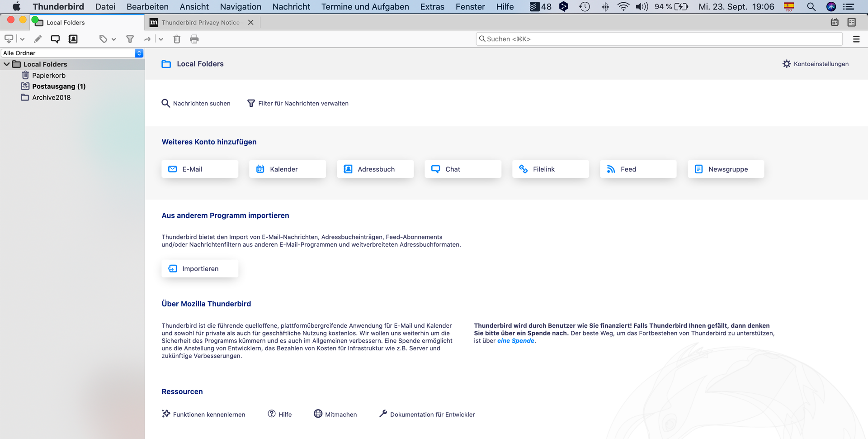Screen dimensions: 868x439
Task: Click the Bluetooth menu bar icon
Action: coord(605,7)
